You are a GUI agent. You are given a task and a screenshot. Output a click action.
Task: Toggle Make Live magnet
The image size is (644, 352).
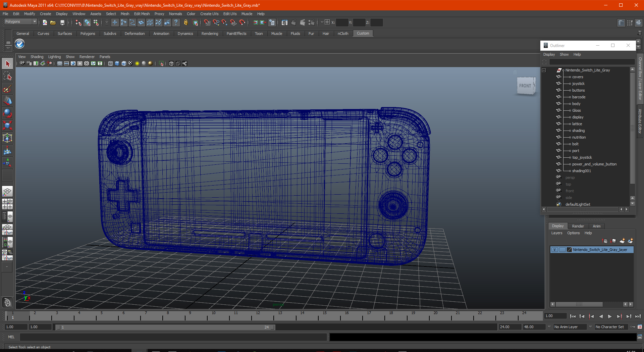tap(242, 22)
